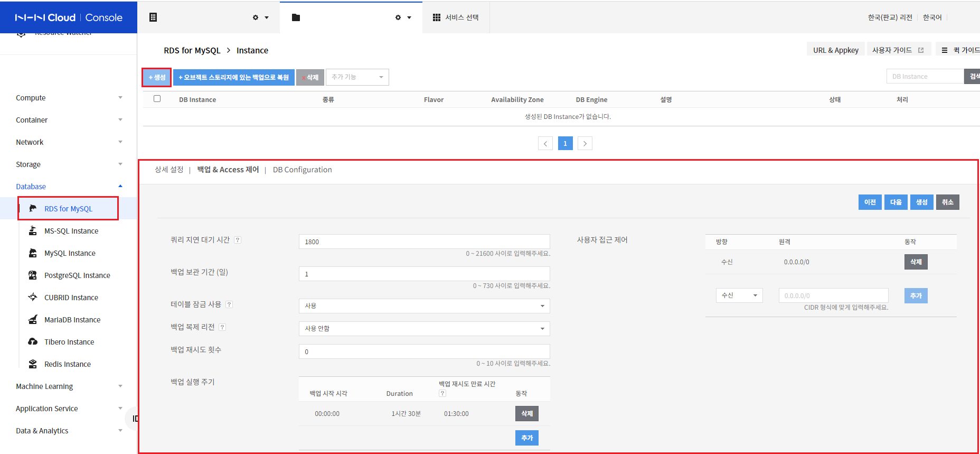This screenshot has height=454, width=980.
Task: Open the URL & Appkey button
Action: point(836,50)
